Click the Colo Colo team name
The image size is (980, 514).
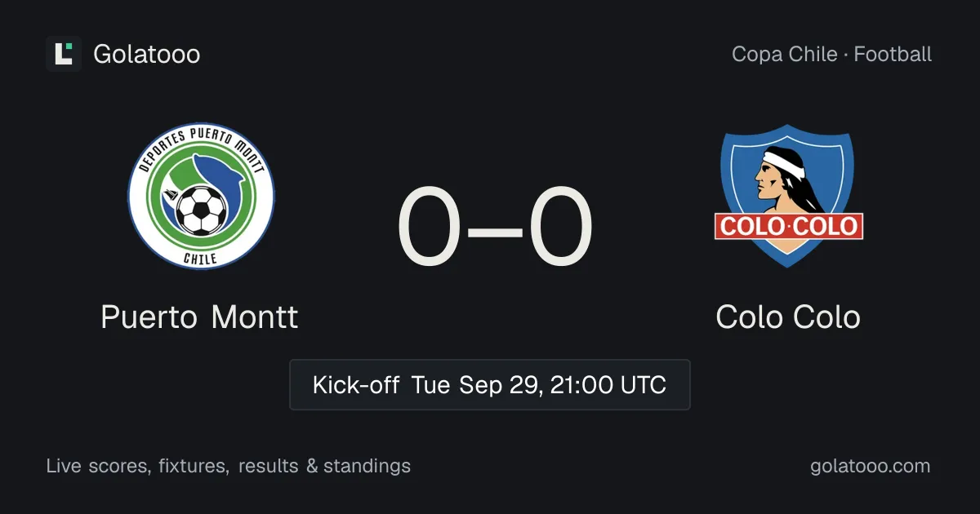click(x=788, y=317)
